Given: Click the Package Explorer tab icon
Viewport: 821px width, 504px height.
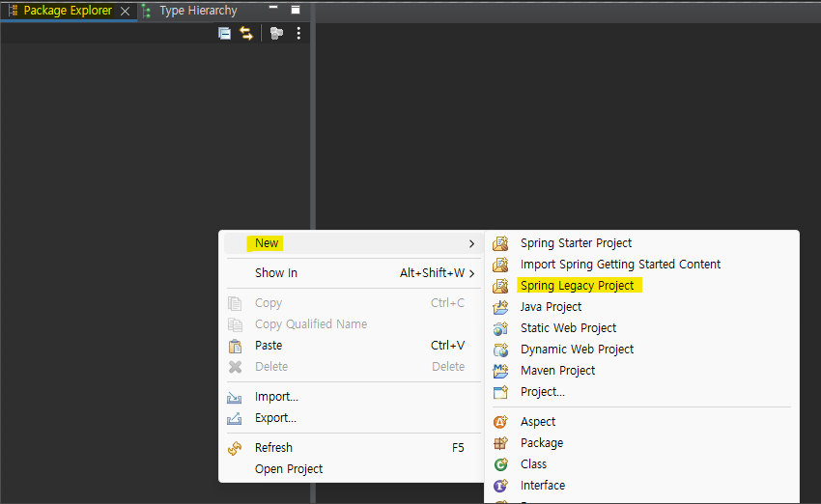Looking at the screenshot, I should 14,11.
